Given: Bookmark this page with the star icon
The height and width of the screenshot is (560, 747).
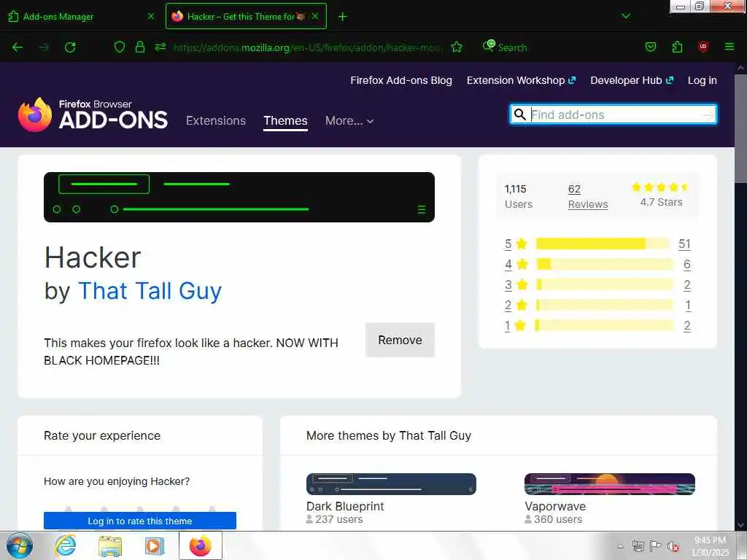Looking at the screenshot, I should (x=457, y=47).
